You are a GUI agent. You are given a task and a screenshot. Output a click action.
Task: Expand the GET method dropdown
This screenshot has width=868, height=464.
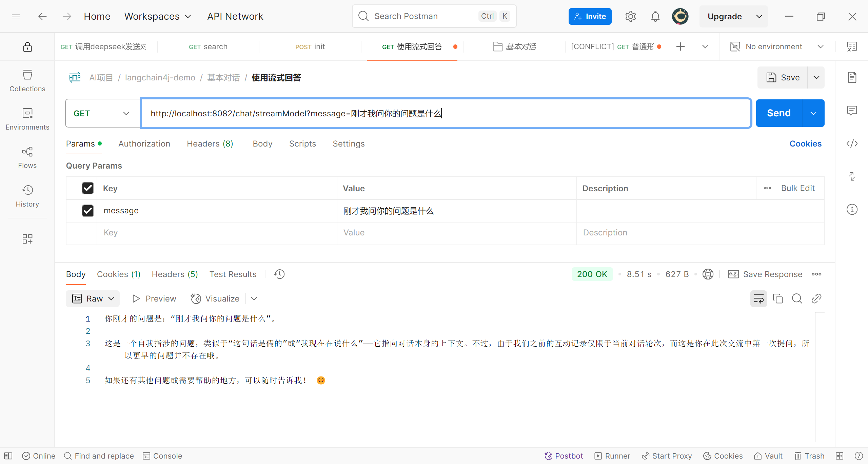[102, 113]
